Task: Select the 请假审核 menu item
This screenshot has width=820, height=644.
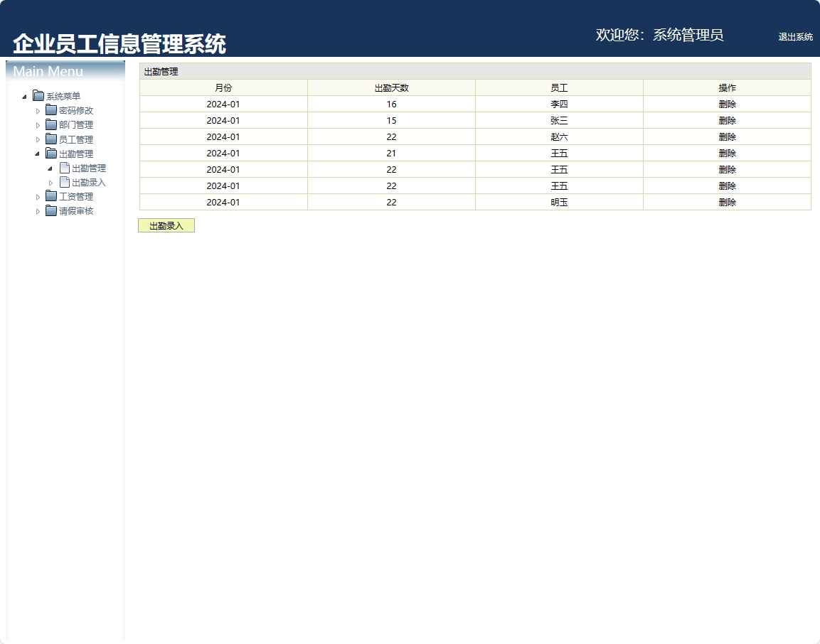Action: [x=74, y=210]
